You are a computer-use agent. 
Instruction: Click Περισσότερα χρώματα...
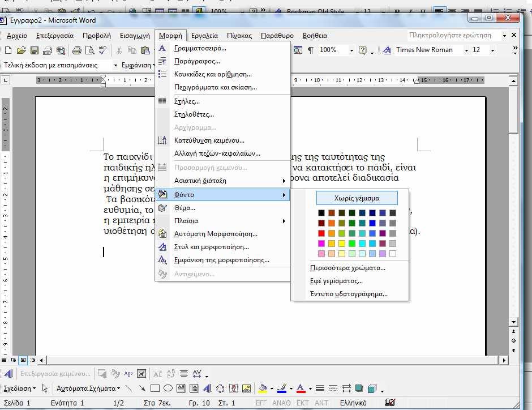point(350,268)
